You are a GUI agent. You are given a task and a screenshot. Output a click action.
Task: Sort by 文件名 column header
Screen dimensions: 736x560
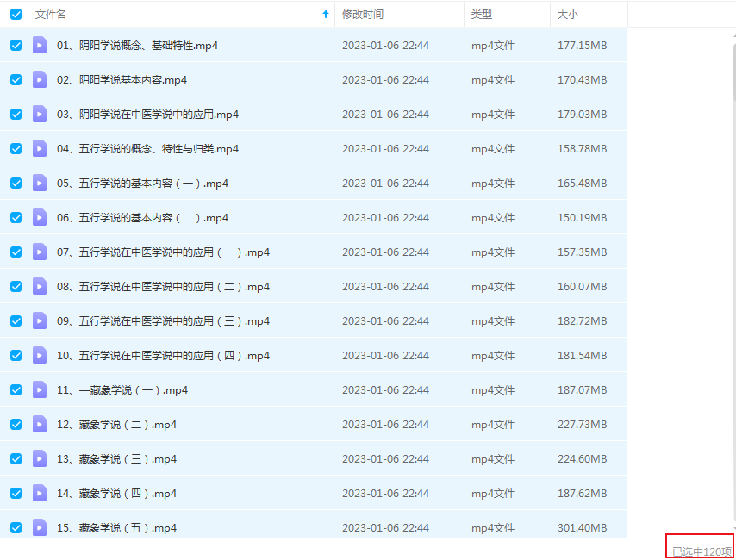(51, 15)
